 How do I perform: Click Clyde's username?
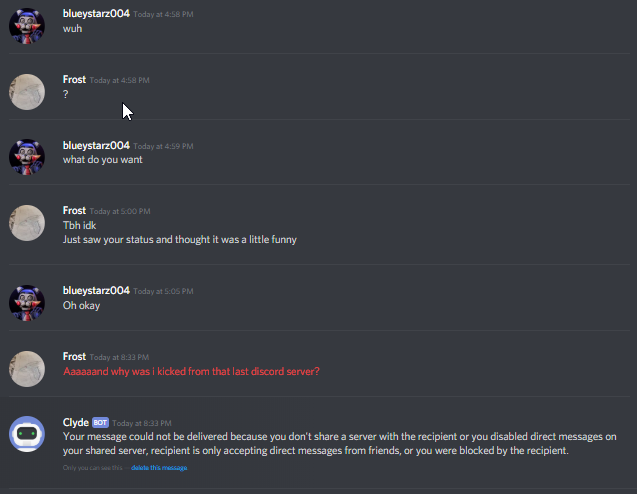76,422
